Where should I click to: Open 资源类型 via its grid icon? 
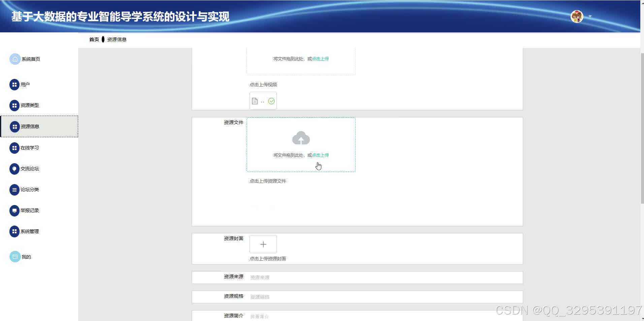[x=14, y=105]
